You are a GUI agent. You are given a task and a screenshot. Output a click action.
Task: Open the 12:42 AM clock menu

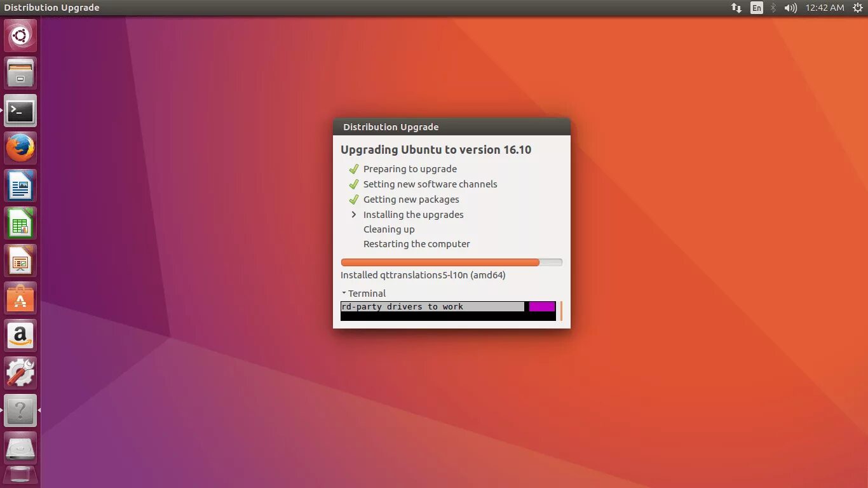point(824,8)
